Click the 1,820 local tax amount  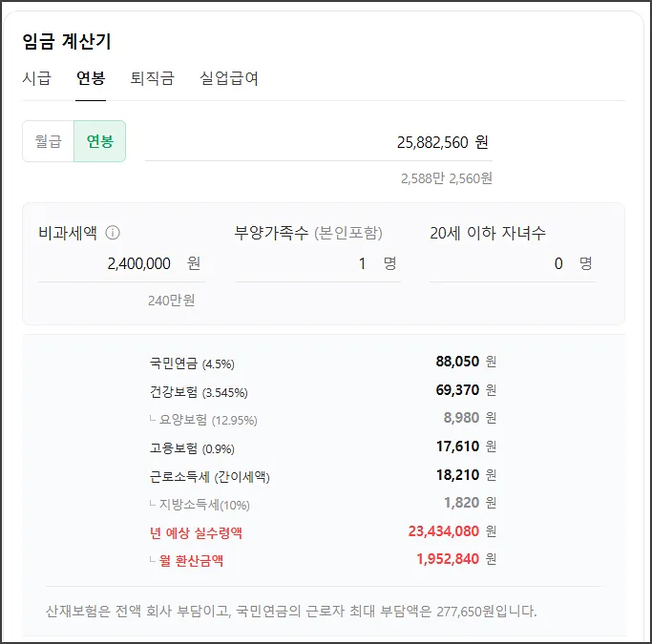(x=462, y=503)
